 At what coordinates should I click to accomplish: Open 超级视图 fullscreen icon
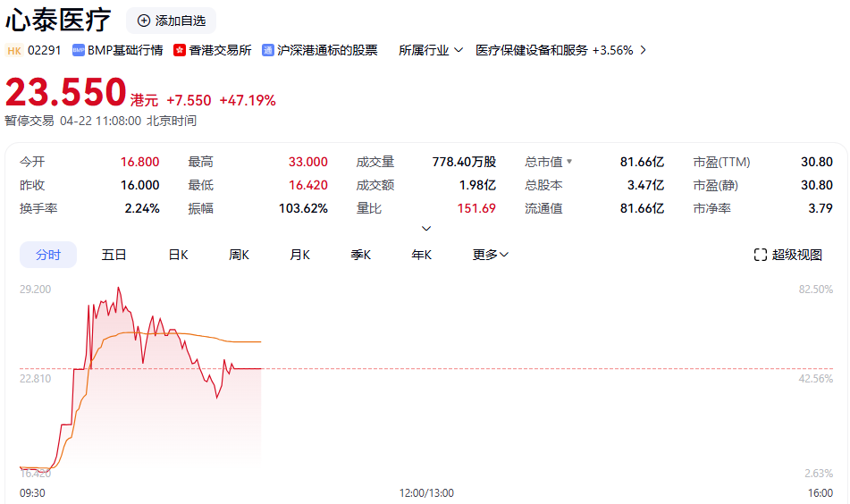[x=761, y=255]
